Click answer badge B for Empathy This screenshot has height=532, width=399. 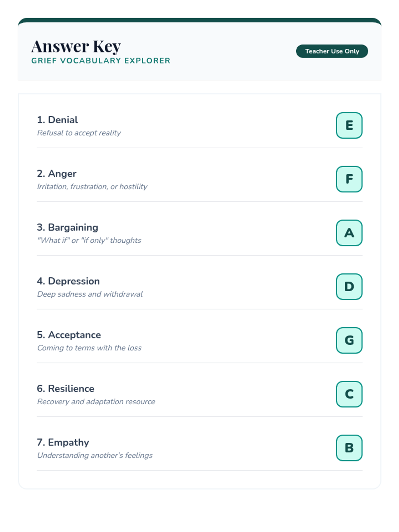tap(349, 448)
